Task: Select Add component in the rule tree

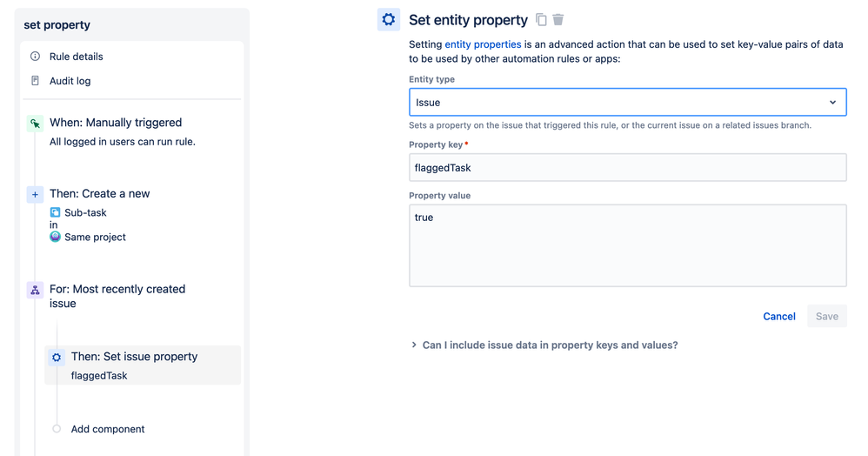Action: tap(108, 429)
